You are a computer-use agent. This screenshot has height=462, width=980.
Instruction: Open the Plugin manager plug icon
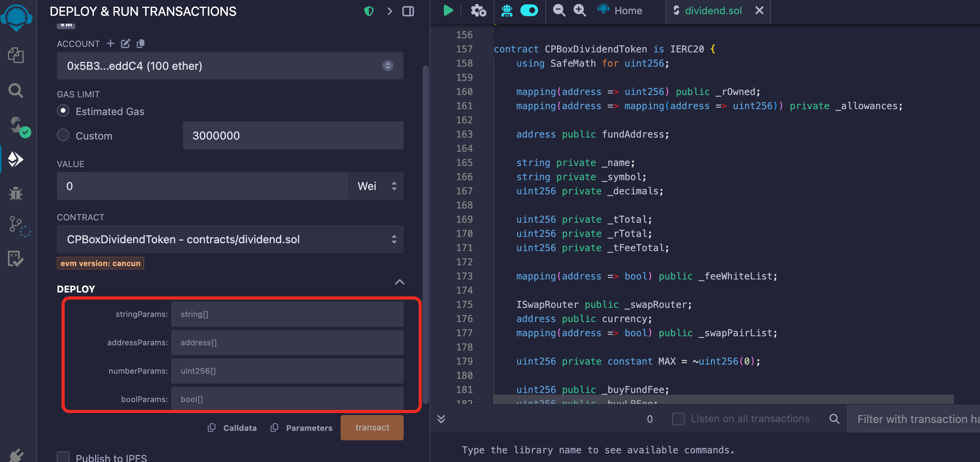coord(16,455)
